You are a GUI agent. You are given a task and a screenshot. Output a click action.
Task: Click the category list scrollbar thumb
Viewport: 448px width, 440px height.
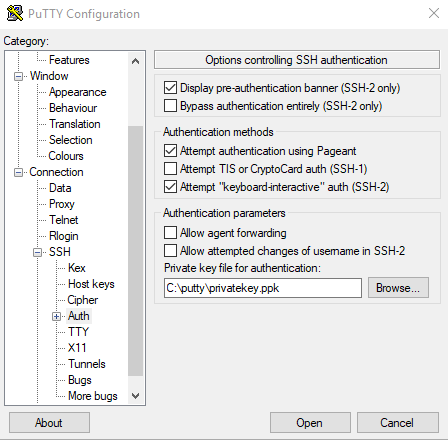pos(135,251)
